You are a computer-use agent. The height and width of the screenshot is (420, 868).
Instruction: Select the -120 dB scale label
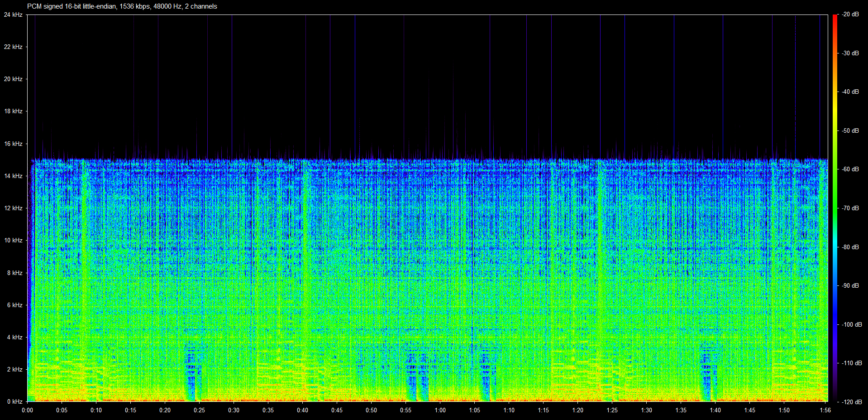point(850,402)
